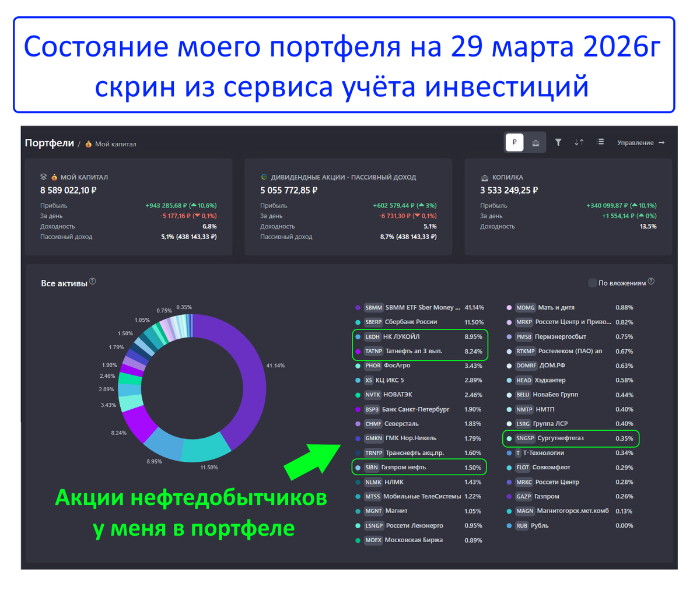Click the MDMG ticker badge
This screenshot has width=700, height=590.
[525, 308]
